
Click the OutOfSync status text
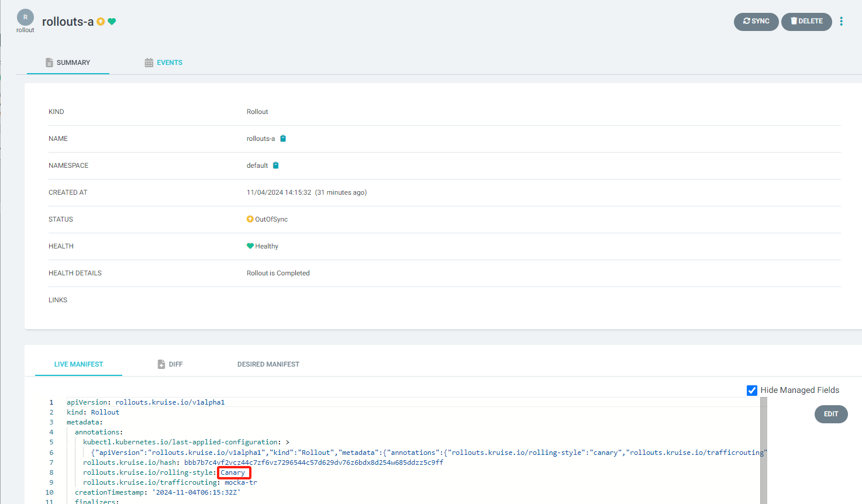(271, 219)
